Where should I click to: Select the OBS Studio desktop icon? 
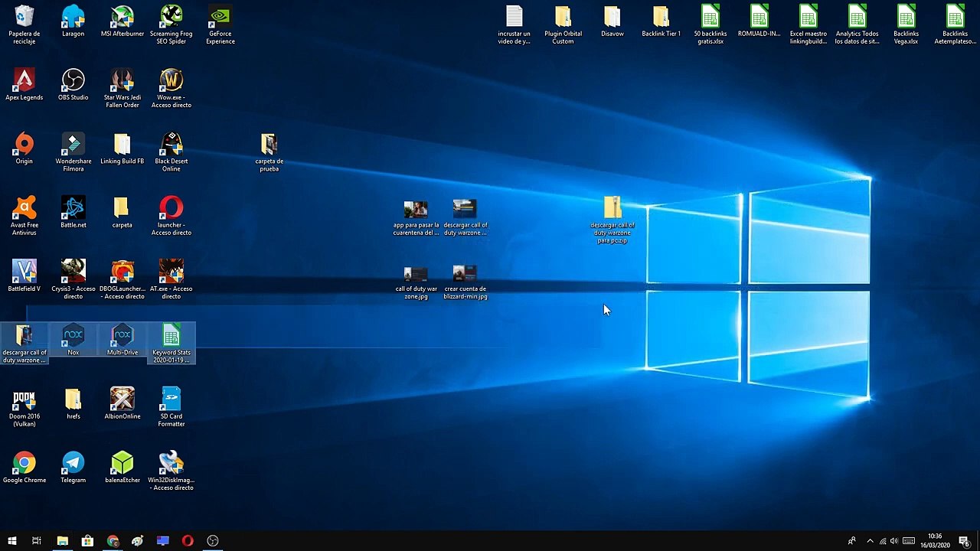73,85
